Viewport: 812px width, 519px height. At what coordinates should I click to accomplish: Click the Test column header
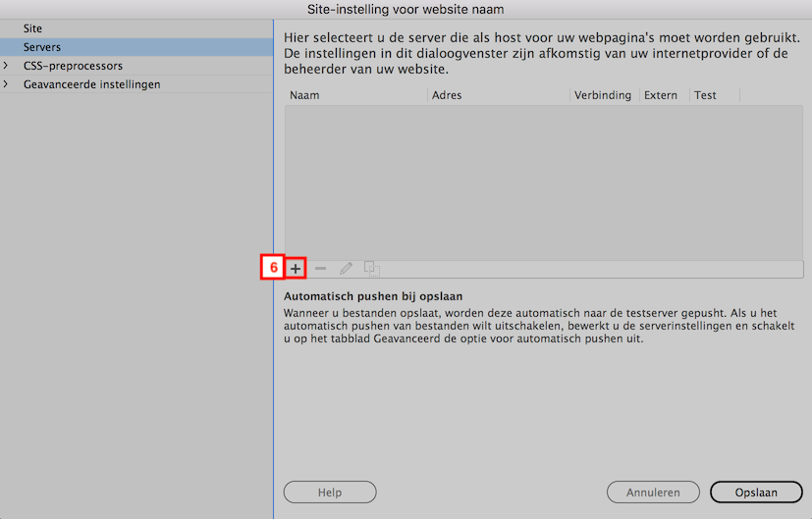tap(705, 95)
